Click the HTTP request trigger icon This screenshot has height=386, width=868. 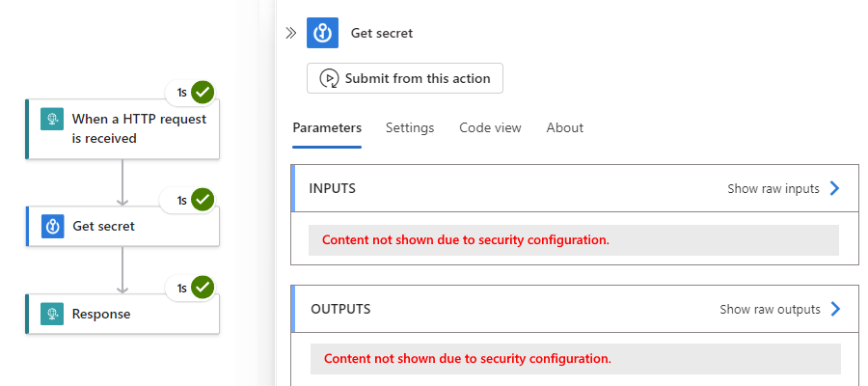pos(51,120)
